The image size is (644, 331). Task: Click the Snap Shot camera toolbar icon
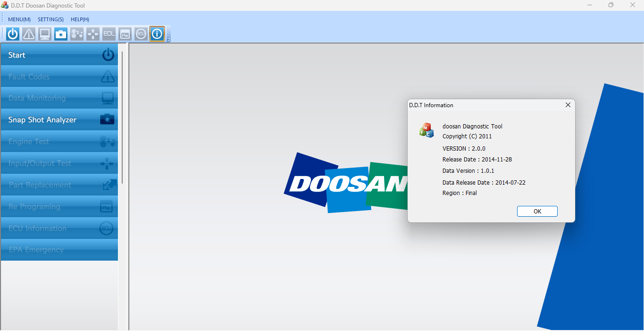click(x=61, y=34)
